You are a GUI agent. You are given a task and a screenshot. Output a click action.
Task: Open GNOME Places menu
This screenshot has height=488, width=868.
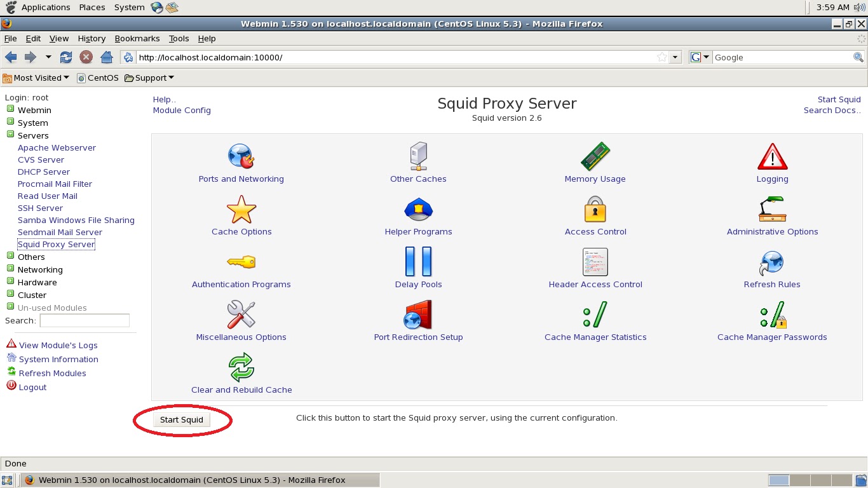pyautogui.click(x=92, y=7)
